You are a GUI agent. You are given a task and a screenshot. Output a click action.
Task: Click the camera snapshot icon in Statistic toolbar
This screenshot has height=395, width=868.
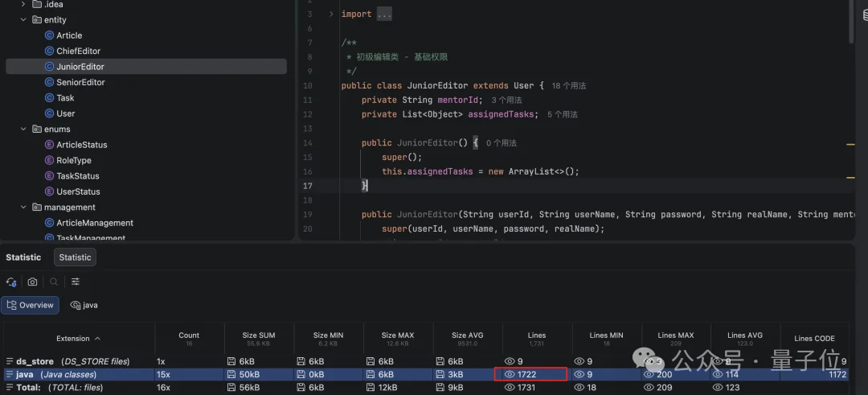click(32, 282)
